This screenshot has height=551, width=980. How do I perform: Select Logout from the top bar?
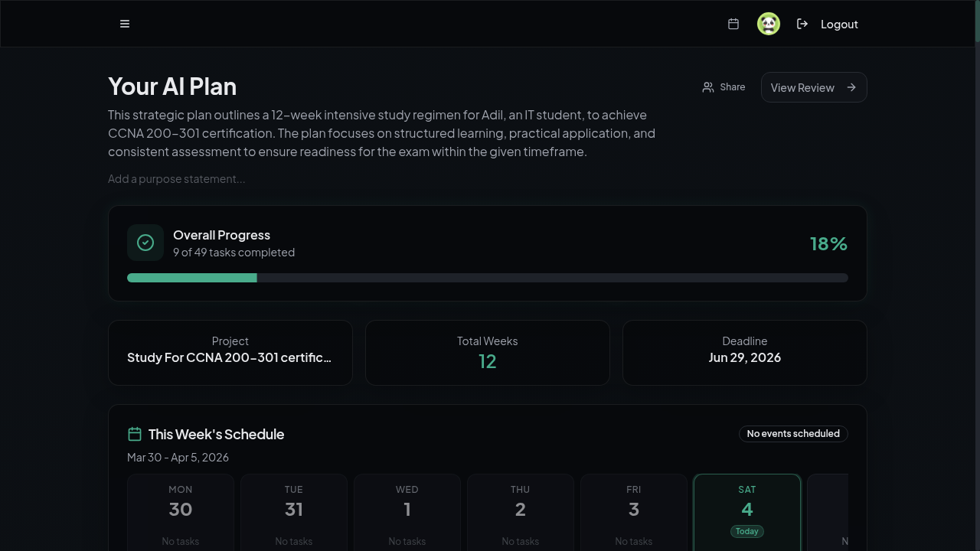839,24
